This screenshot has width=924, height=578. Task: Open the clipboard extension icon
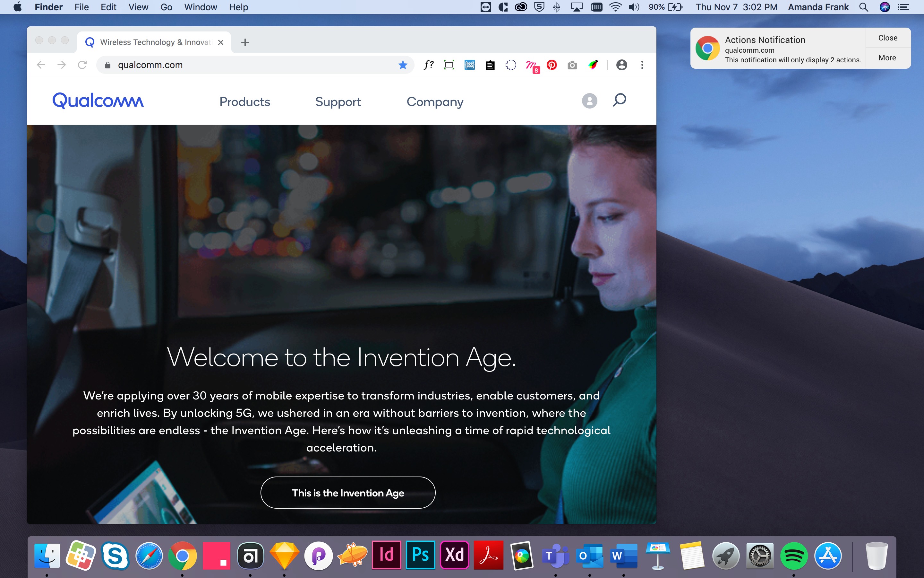(x=490, y=66)
